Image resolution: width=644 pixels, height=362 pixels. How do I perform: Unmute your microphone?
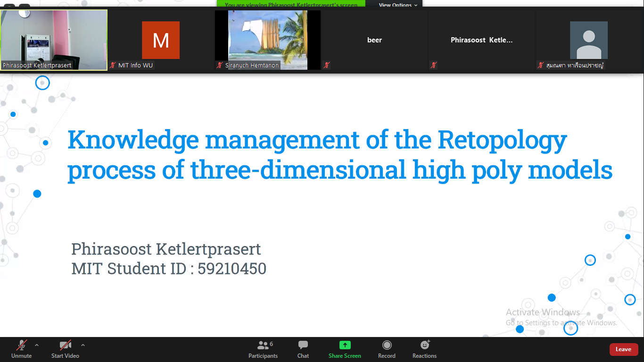[22, 349]
